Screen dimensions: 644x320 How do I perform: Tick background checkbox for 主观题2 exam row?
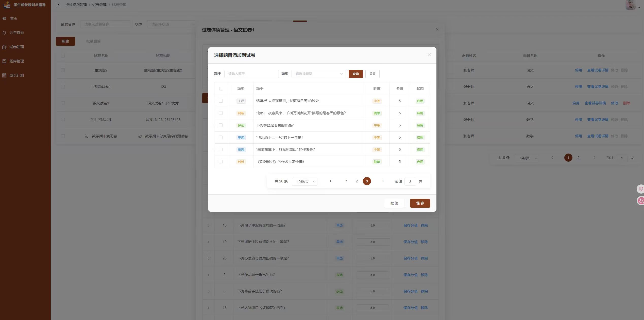[x=63, y=70]
